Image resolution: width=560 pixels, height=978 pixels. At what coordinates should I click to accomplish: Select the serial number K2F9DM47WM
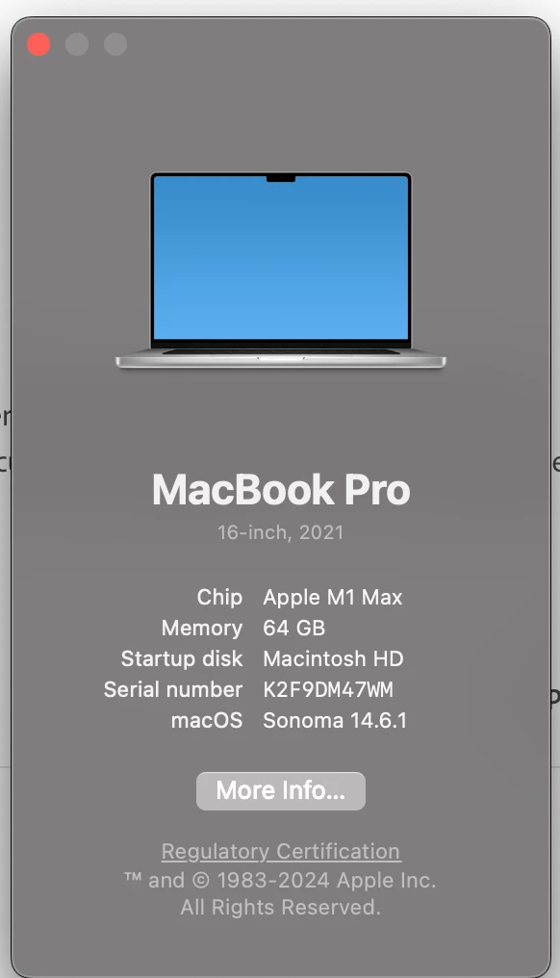[328, 690]
